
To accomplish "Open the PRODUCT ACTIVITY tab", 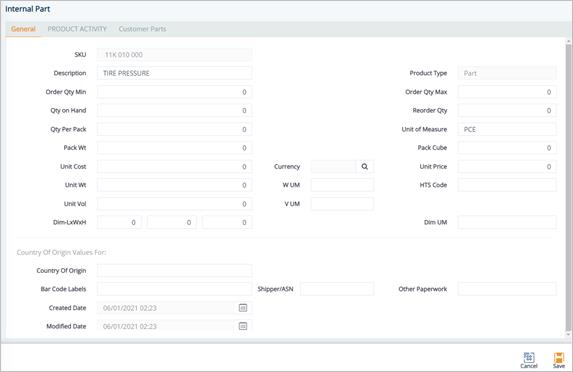I will point(77,29).
